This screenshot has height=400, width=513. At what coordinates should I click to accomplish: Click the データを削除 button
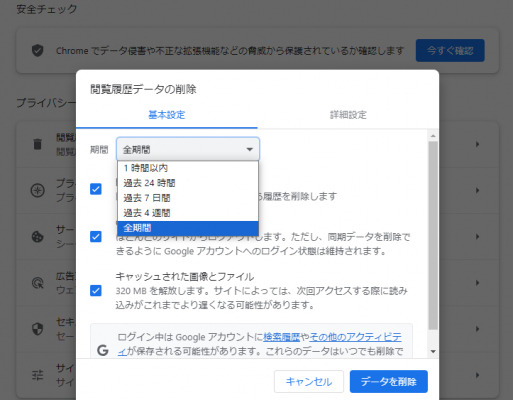coord(389,382)
